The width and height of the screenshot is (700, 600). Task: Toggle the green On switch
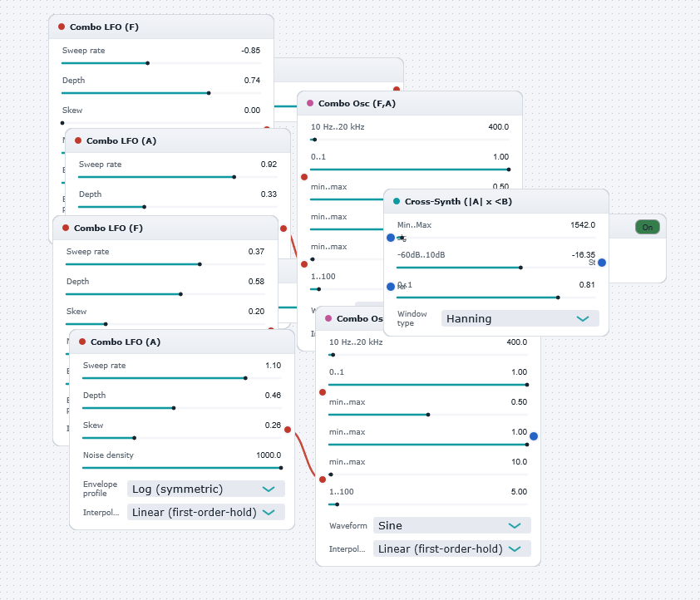[648, 227]
